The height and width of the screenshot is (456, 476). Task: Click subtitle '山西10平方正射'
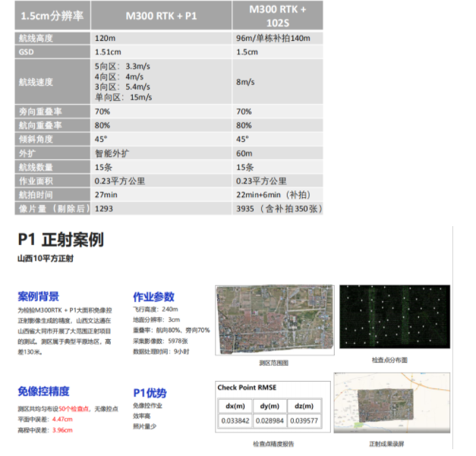coord(46,259)
